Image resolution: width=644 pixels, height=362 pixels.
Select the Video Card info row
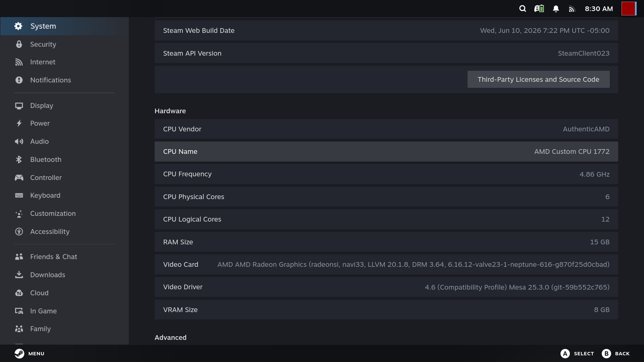point(386,264)
